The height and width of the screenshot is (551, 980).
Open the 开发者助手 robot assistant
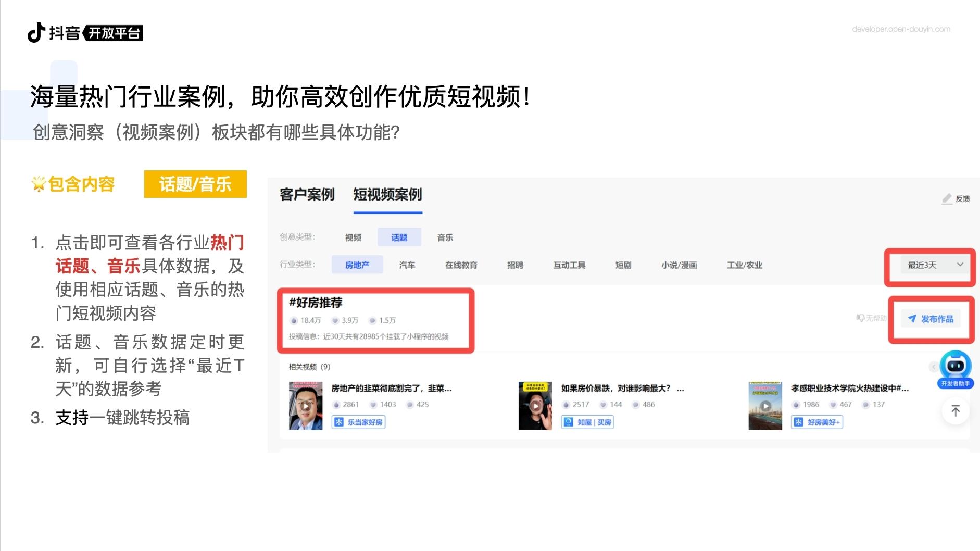click(x=956, y=369)
